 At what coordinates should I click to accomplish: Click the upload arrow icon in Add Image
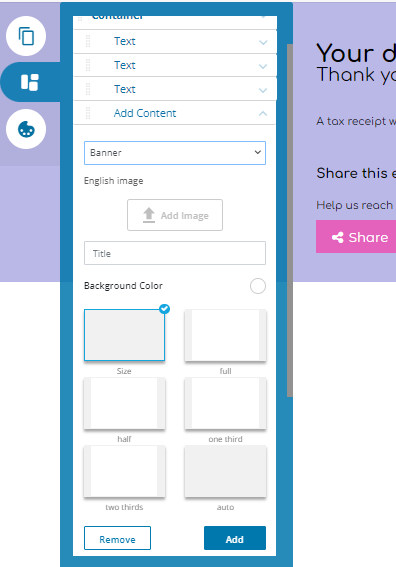pos(149,215)
